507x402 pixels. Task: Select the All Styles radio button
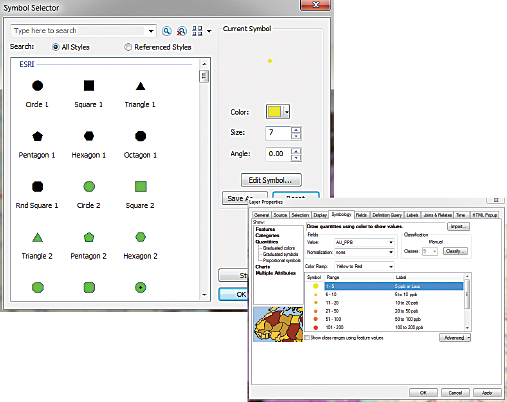pos(55,47)
